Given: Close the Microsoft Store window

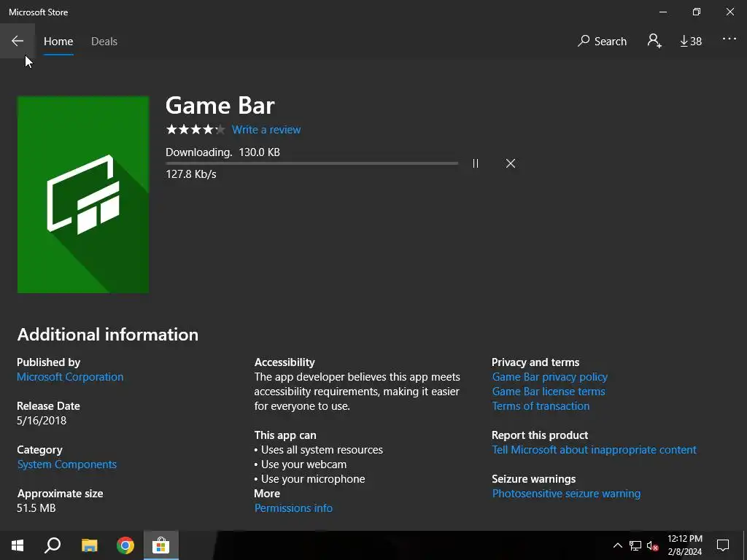Looking at the screenshot, I should click(729, 12).
